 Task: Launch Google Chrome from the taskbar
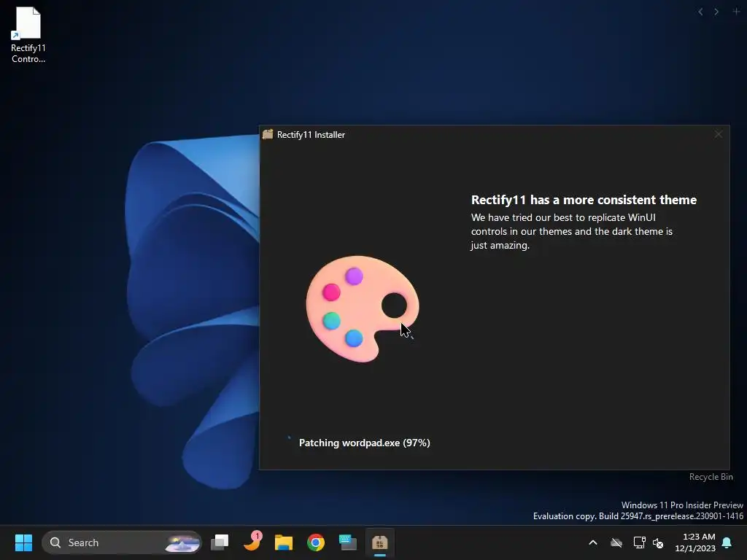(315, 542)
